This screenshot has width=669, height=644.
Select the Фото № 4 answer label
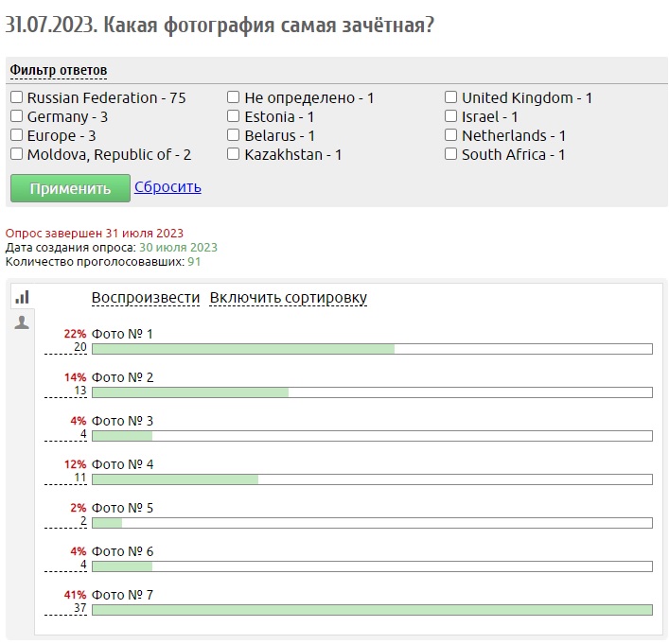(x=122, y=464)
